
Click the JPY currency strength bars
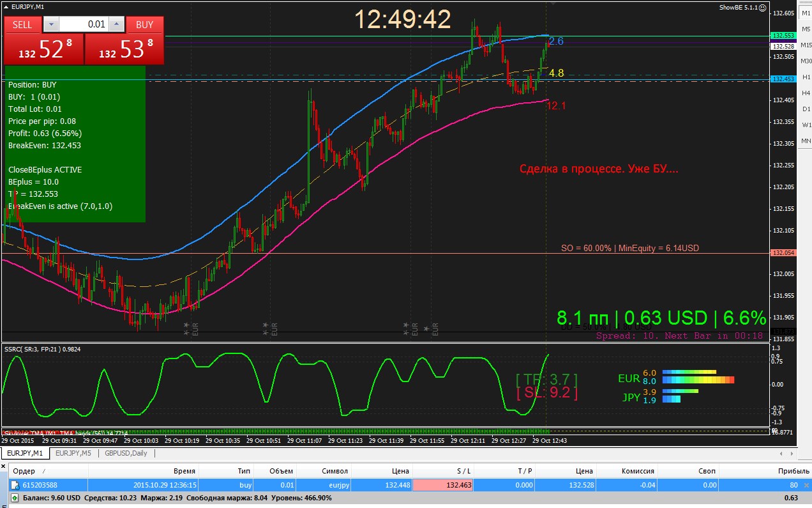[680, 396]
